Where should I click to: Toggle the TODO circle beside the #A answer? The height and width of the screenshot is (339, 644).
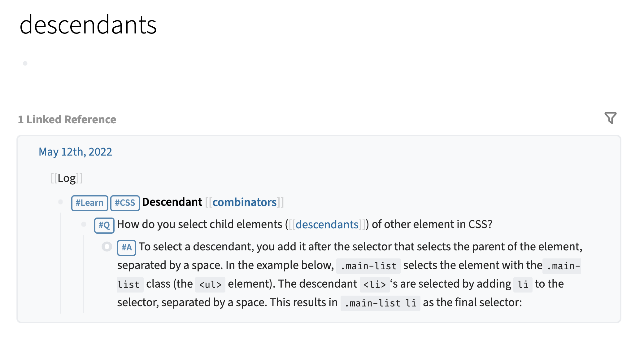[107, 247]
